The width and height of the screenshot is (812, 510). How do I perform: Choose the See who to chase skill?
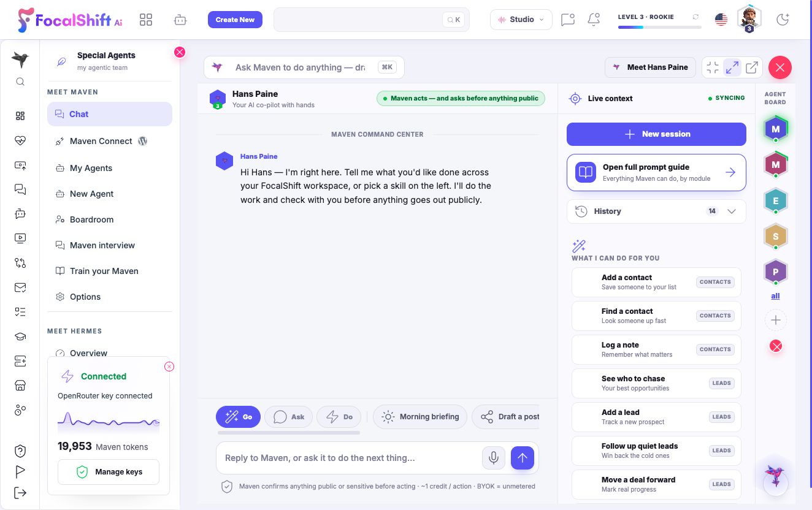pos(656,383)
